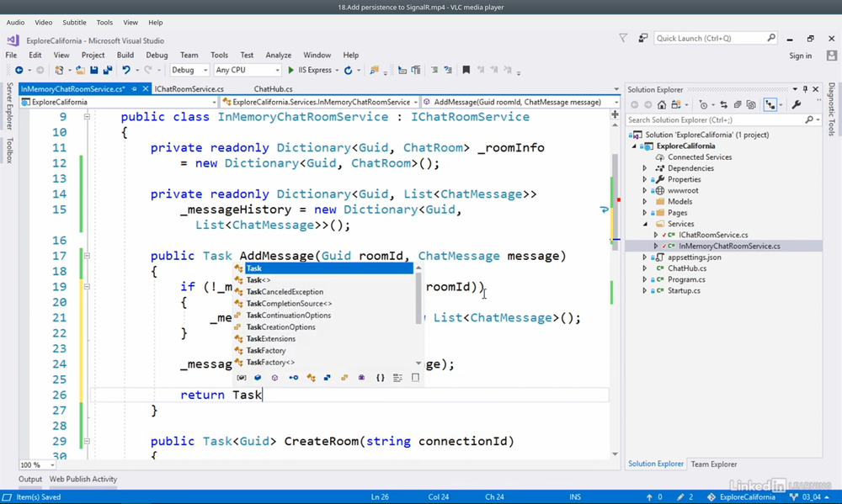842x504 pixels.
Task: Click the Search Solution Explorer field
Action: [x=724, y=120]
